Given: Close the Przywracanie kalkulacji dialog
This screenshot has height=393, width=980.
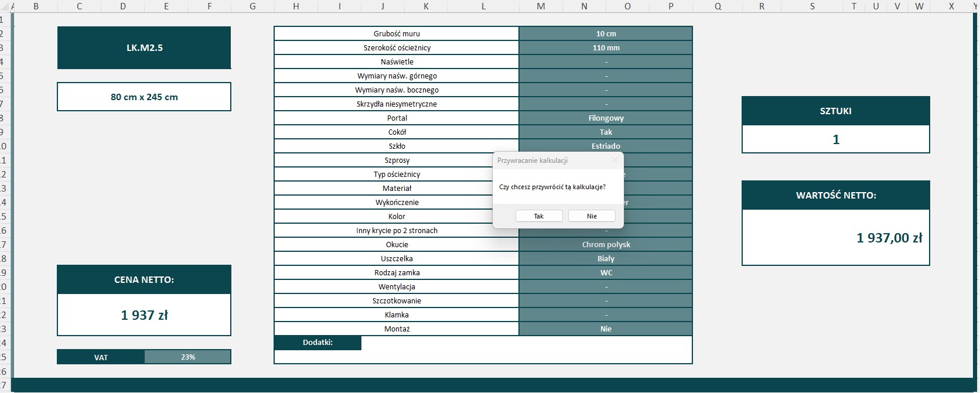Looking at the screenshot, I should click(614, 160).
